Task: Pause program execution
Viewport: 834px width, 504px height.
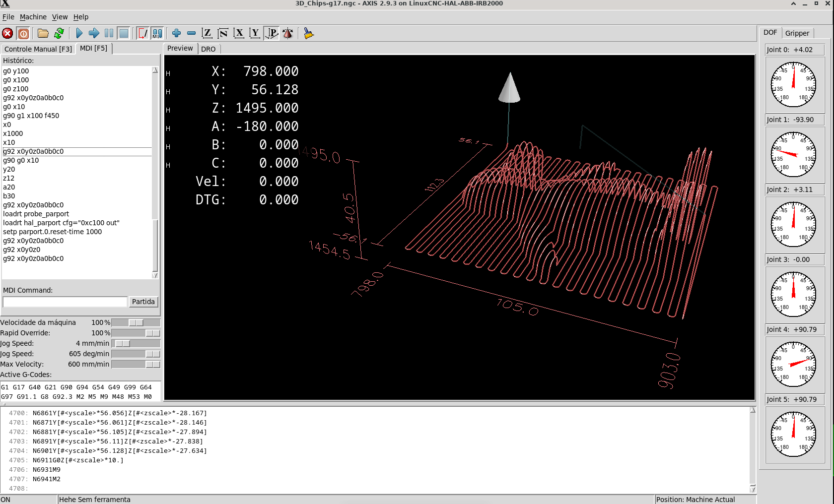Action: click(x=109, y=33)
